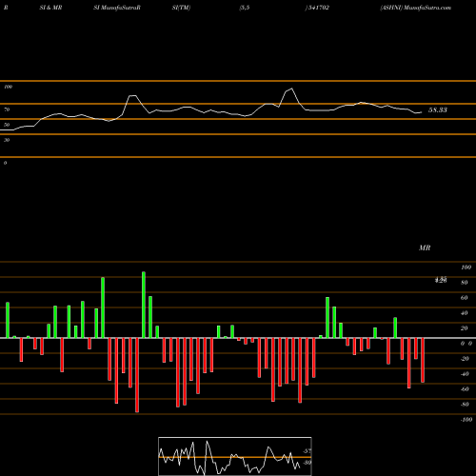The height and width of the screenshot is (476, 476).
Task: Click the highest peak of the RSI line
Action: click(291, 89)
